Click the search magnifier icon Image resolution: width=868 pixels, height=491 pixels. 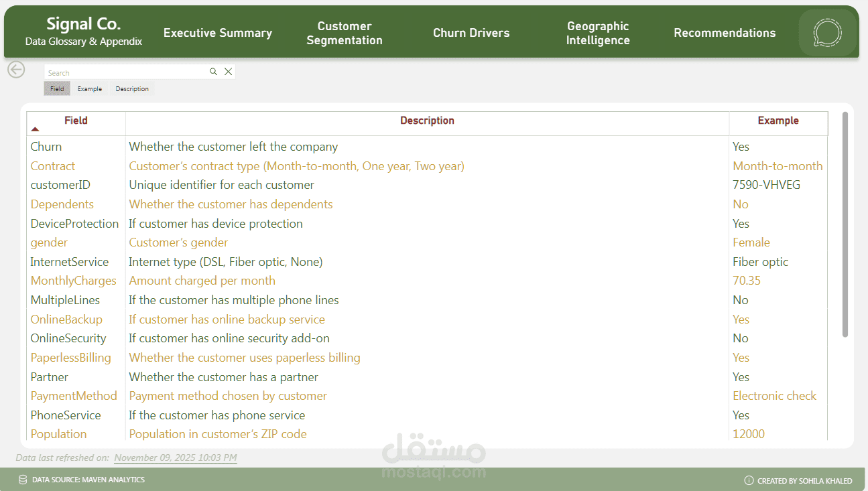213,72
